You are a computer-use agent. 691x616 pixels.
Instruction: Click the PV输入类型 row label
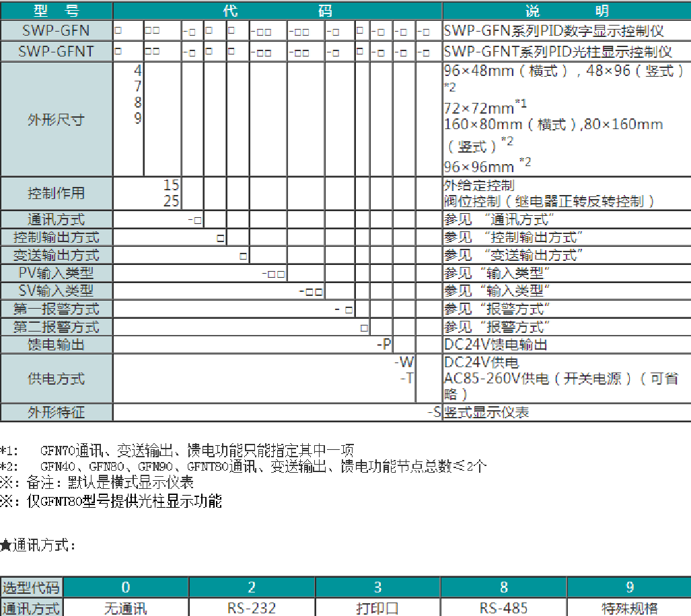[57, 273]
